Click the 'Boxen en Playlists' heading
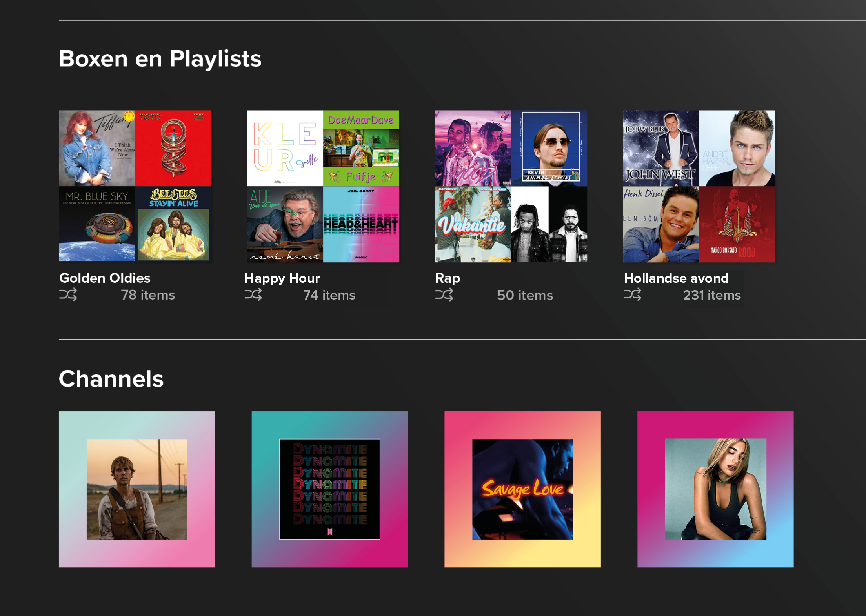Screen dimensions: 866x616 click(x=160, y=59)
